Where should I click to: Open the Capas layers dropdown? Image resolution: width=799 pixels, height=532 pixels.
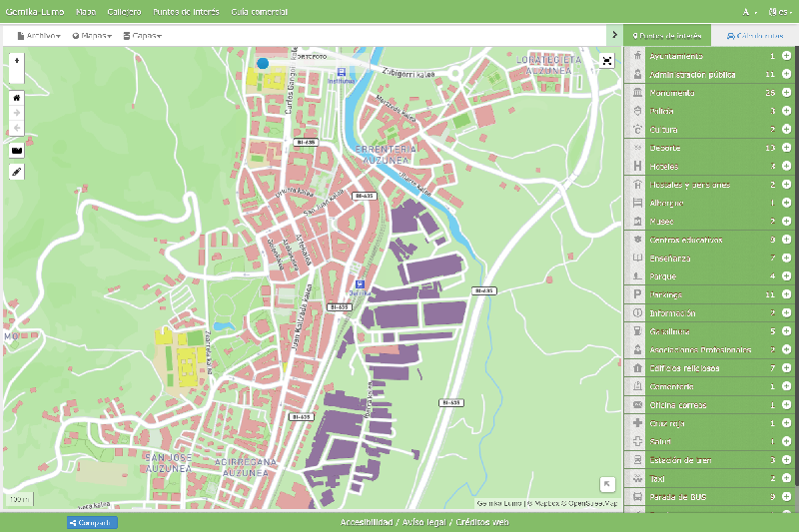tap(142, 35)
